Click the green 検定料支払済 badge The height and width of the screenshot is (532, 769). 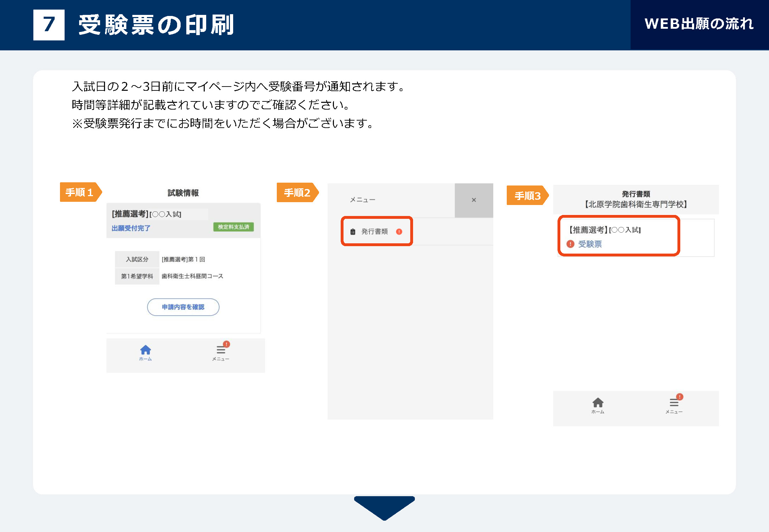[233, 227]
